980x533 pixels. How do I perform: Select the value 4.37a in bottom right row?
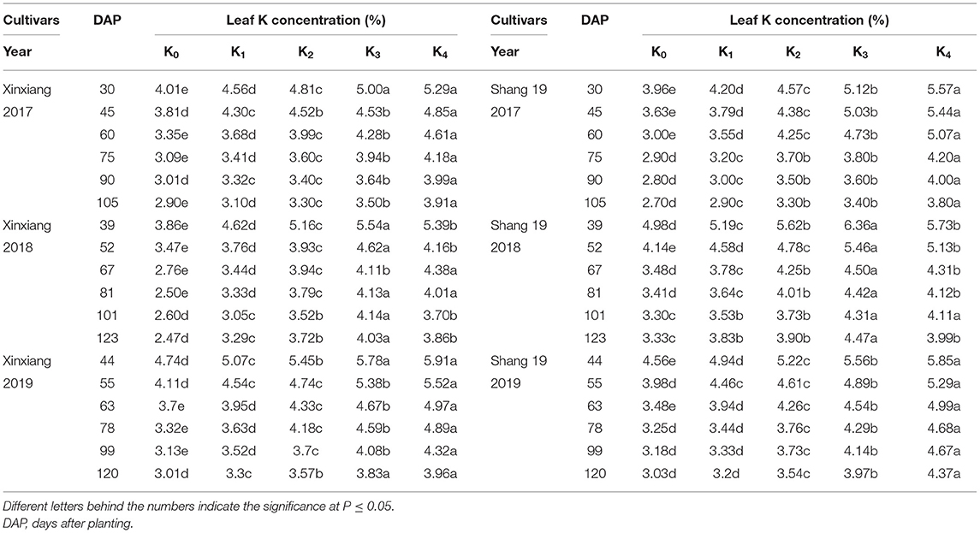943,474
